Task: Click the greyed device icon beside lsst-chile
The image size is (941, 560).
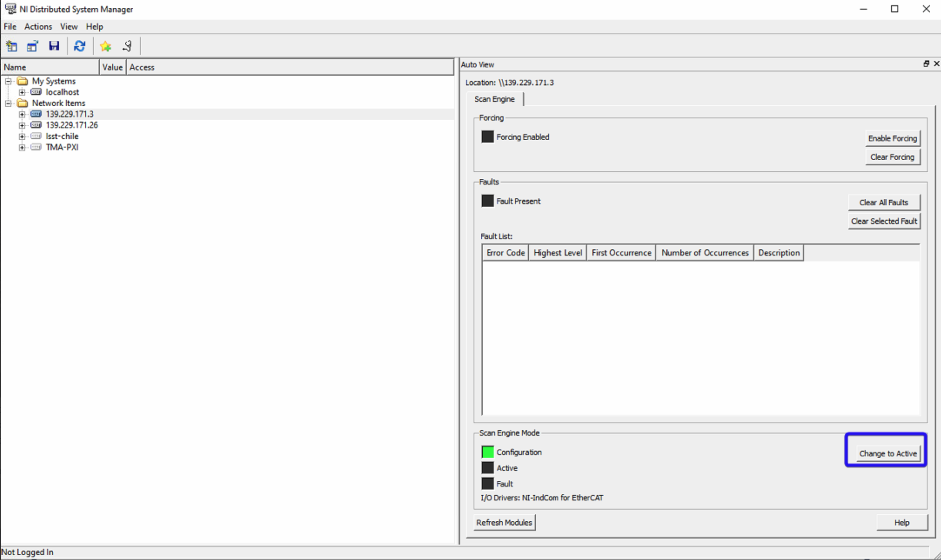Action: pyautogui.click(x=36, y=136)
